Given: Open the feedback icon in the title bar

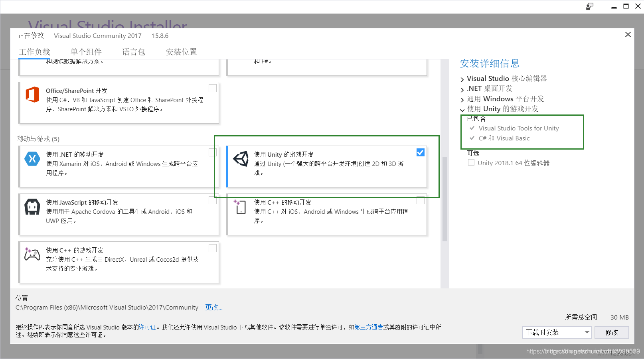Looking at the screenshot, I should (589, 6).
